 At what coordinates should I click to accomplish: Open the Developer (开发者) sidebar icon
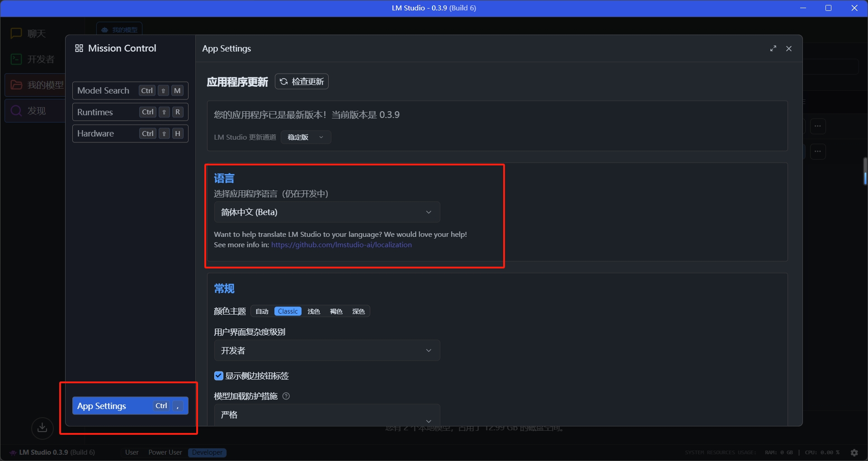(x=16, y=59)
